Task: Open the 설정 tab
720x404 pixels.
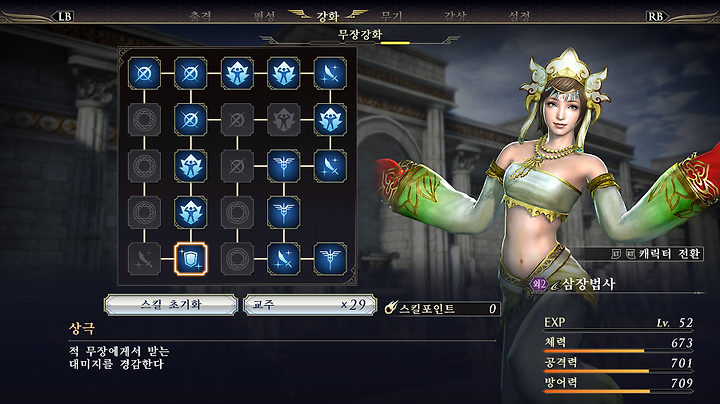Action: pyautogui.click(x=519, y=17)
